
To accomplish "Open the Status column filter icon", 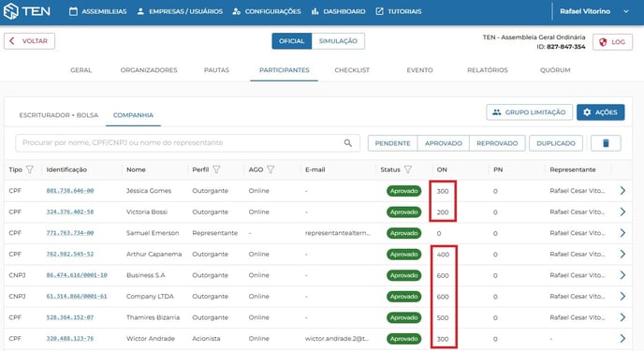I will pos(408,169).
